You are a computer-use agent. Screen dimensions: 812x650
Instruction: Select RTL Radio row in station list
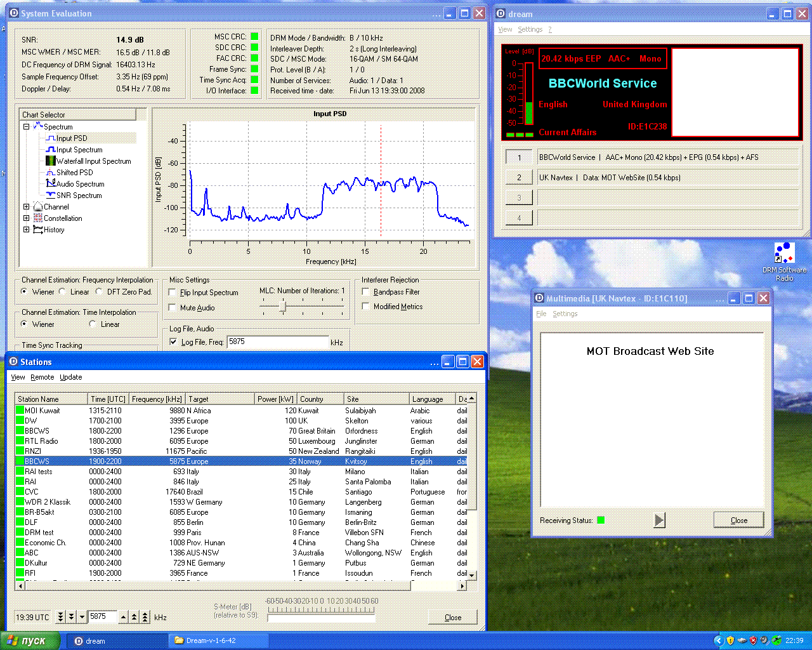(x=241, y=441)
